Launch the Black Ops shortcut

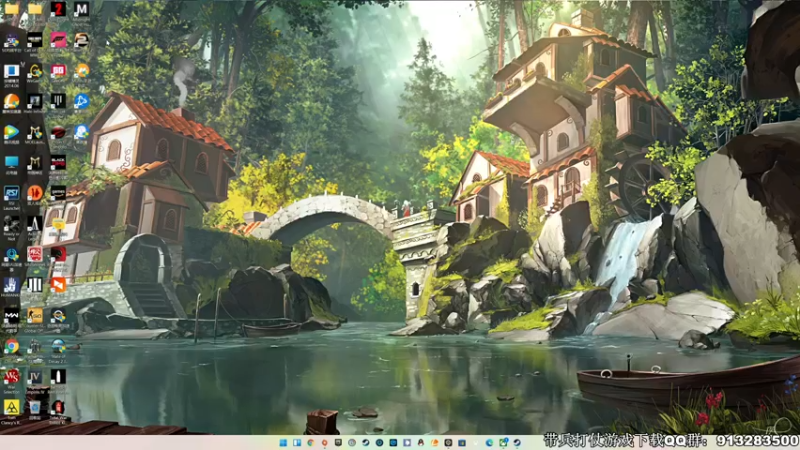tap(58, 162)
